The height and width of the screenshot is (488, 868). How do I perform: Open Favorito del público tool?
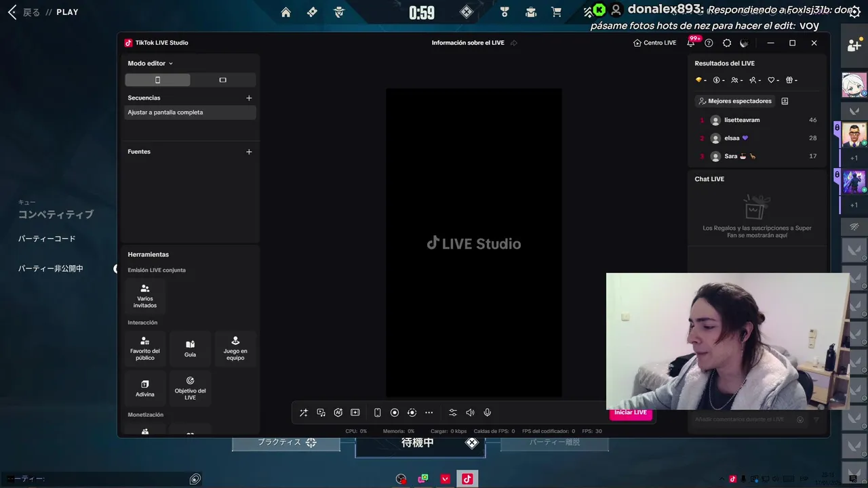point(145,349)
